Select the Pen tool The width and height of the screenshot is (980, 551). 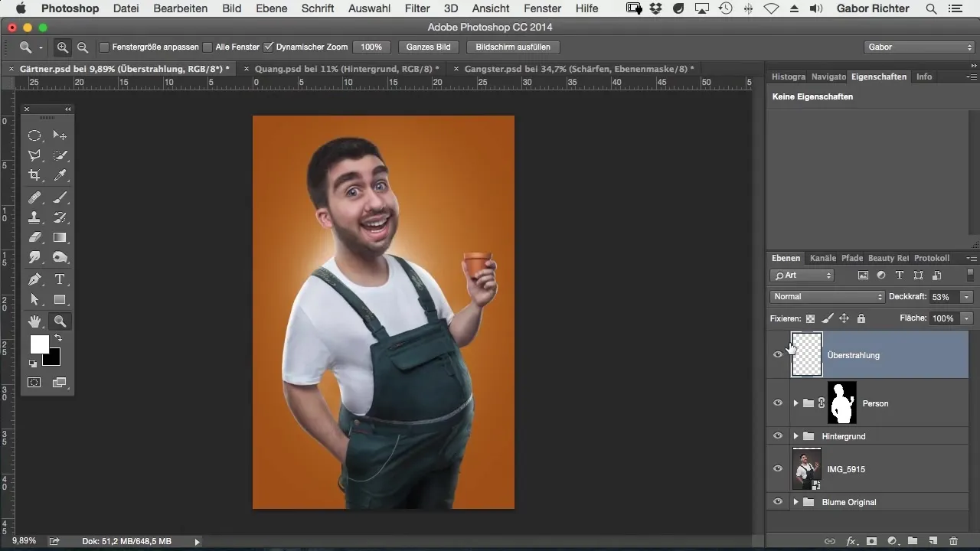point(34,279)
